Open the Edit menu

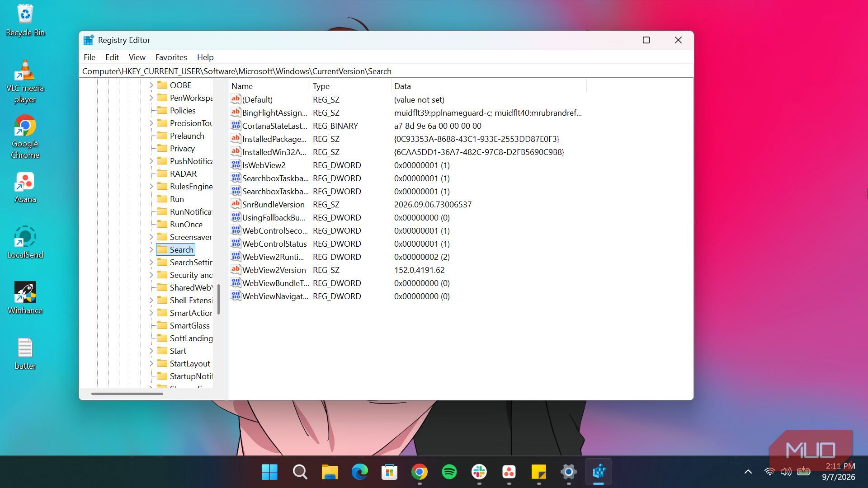[112, 57]
